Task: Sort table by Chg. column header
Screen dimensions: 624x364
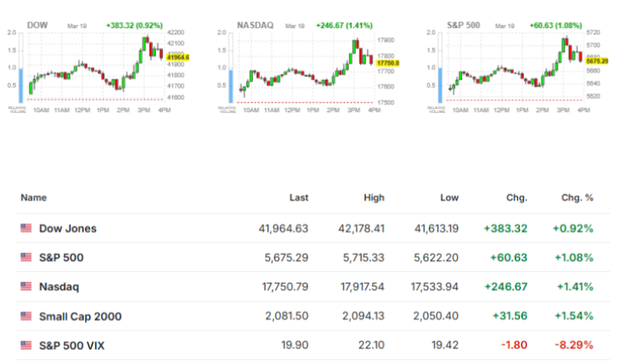Action: [x=516, y=198]
